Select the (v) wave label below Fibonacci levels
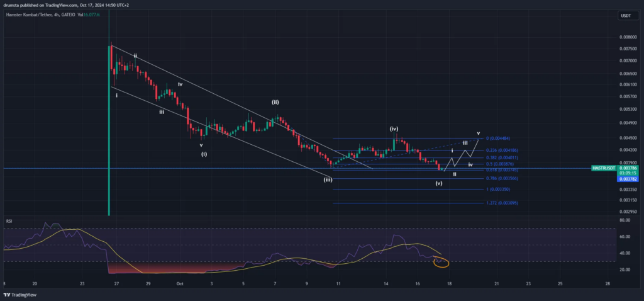This screenshot has height=301, width=644. 438,183
